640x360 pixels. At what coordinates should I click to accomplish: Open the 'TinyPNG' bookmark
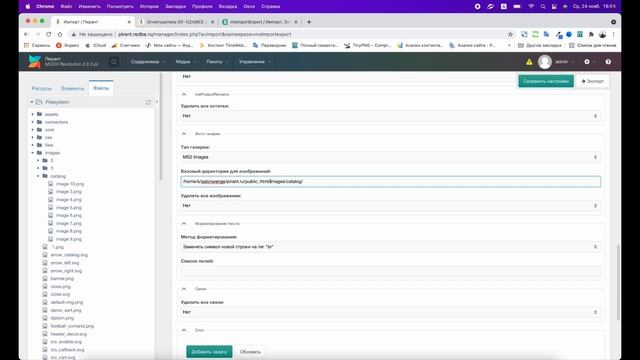click(x=368, y=45)
